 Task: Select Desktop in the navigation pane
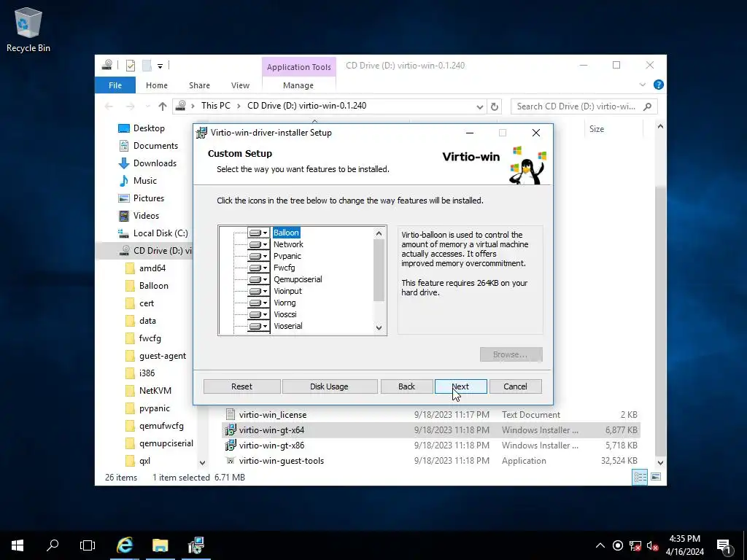pyautogui.click(x=149, y=128)
